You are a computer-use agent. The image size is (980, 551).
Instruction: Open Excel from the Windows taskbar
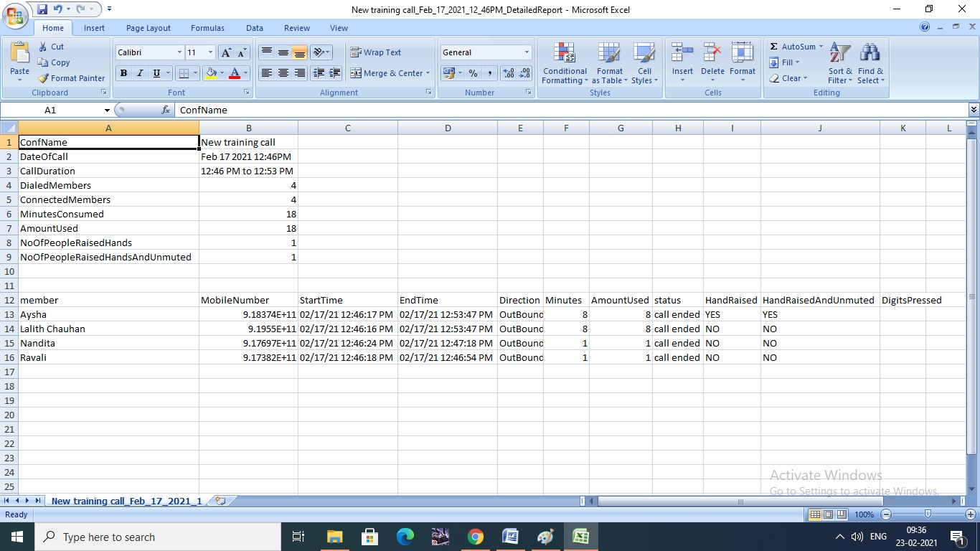click(x=580, y=537)
